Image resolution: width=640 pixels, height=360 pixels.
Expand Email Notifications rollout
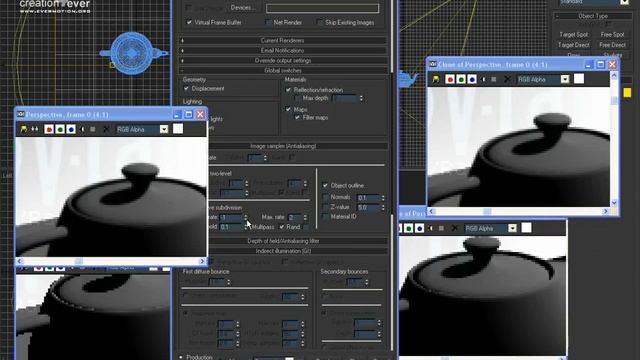point(283,50)
